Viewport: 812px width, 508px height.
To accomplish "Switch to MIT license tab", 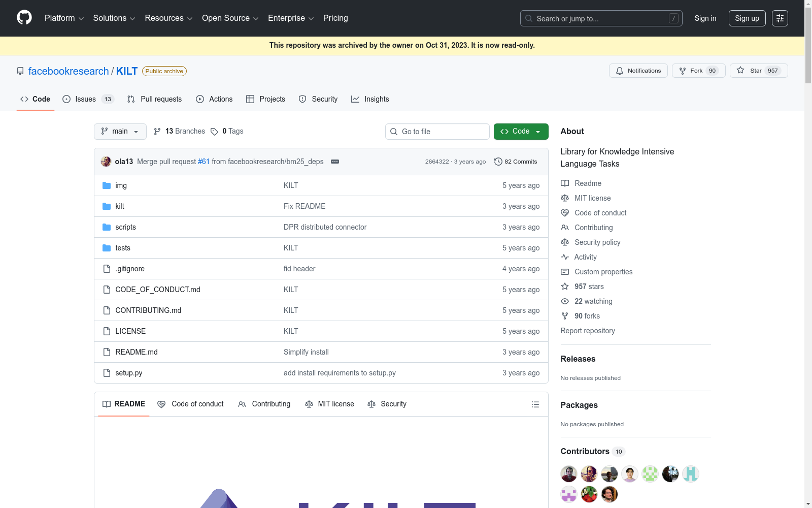I will pyautogui.click(x=330, y=404).
